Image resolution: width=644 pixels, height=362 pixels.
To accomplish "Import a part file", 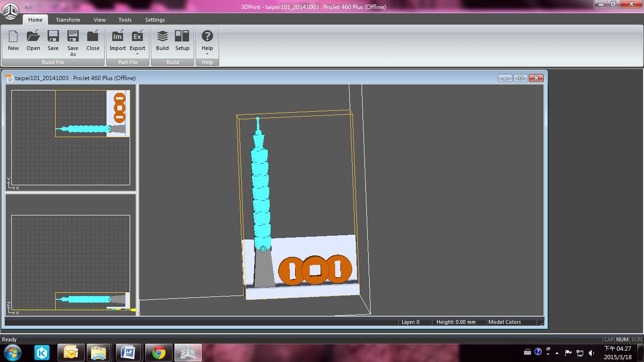I will tap(118, 41).
